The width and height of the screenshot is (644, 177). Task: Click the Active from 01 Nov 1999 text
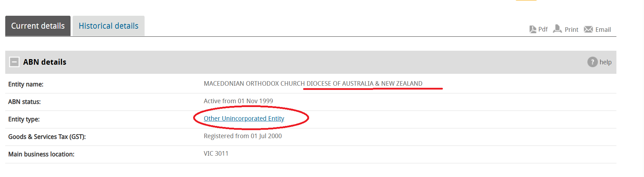pyautogui.click(x=238, y=101)
